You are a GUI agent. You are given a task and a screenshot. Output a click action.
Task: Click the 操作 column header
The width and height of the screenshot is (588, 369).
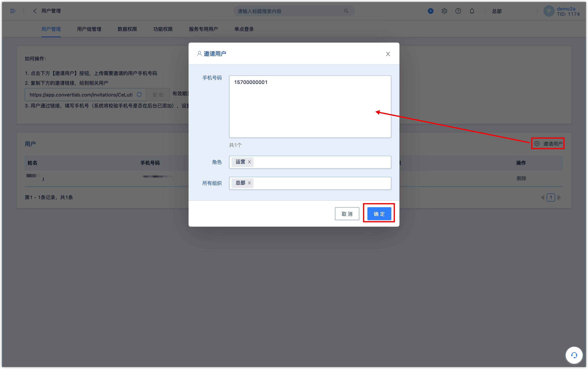pyautogui.click(x=521, y=163)
